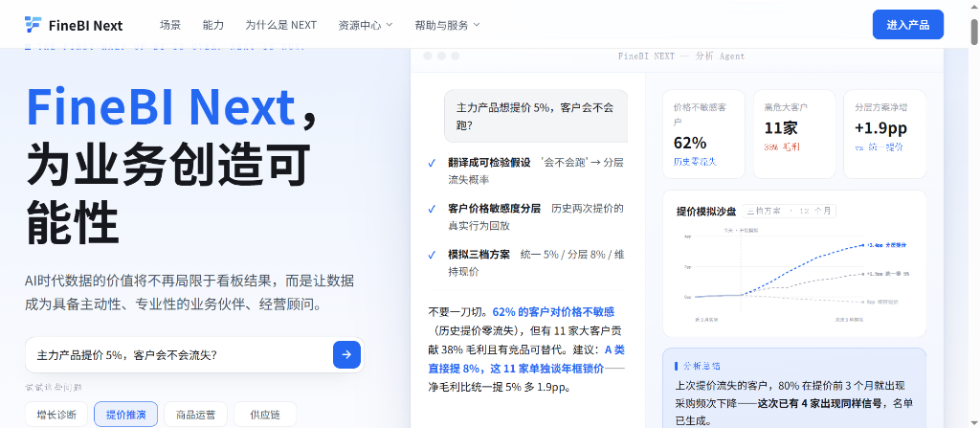
Task: Open 为什么是 NEXT nav item
Action: (280, 25)
